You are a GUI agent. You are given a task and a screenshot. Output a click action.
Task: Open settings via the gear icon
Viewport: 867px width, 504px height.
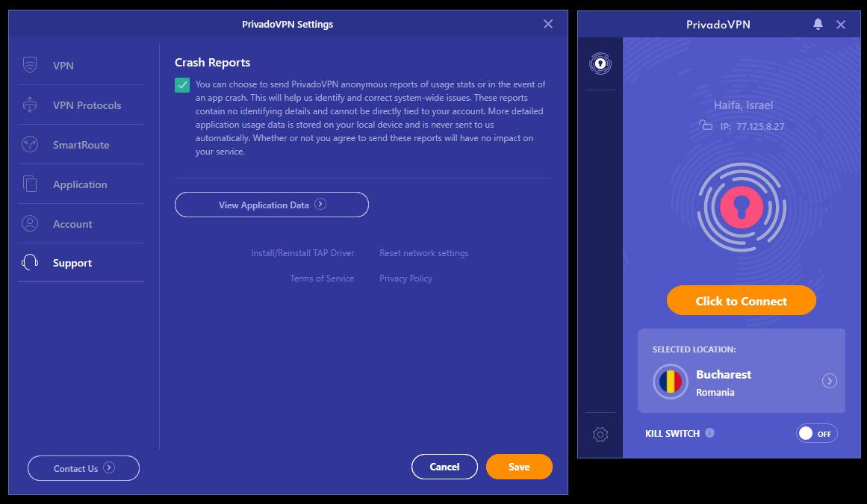(x=600, y=433)
